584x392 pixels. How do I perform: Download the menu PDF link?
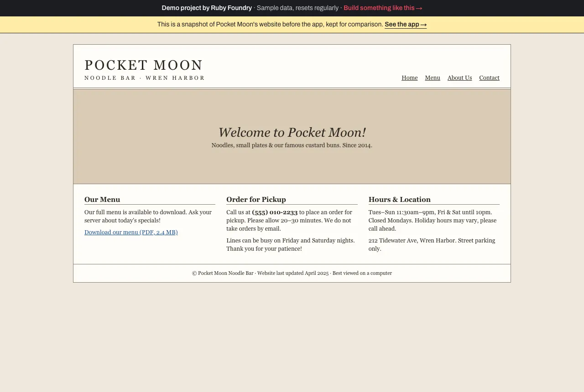pos(131,232)
